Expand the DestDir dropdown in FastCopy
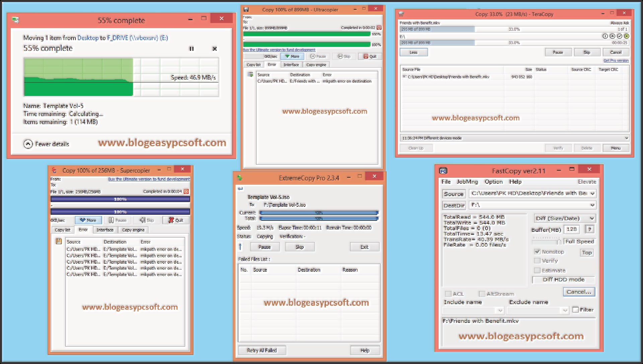The image size is (643, 364). (x=592, y=205)
